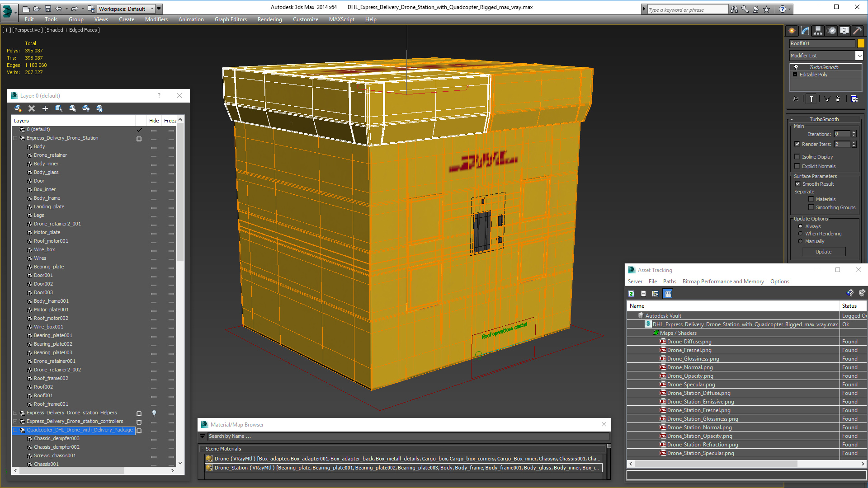The height and width of the screenshot is (488, 868).
Task: Open the Utilities hammer panel tab
Action: coord(857,31)
